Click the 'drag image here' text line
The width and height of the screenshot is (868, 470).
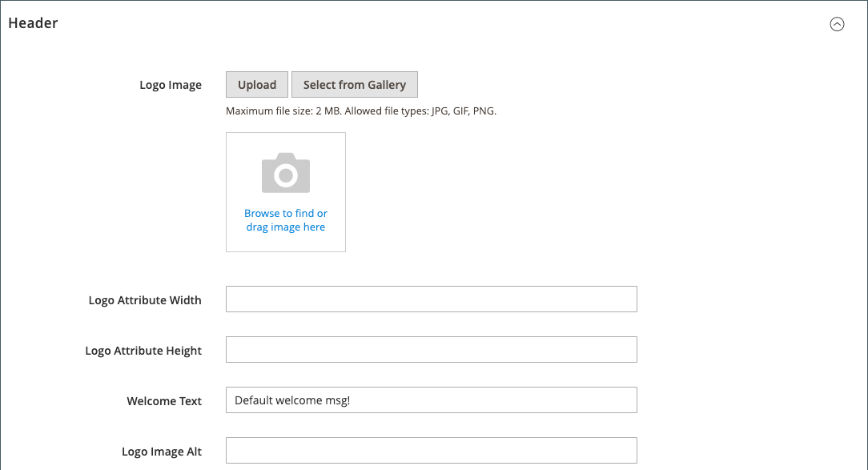click(x=286, y=227)
